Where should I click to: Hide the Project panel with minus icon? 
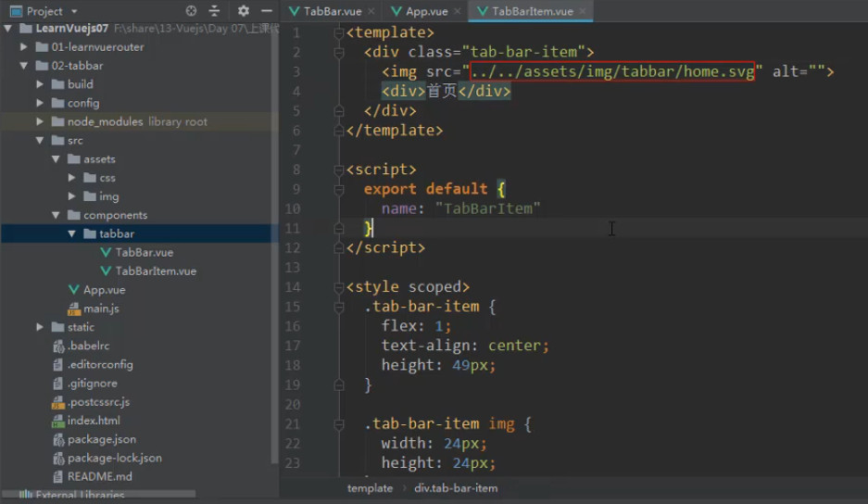(266, 10)
